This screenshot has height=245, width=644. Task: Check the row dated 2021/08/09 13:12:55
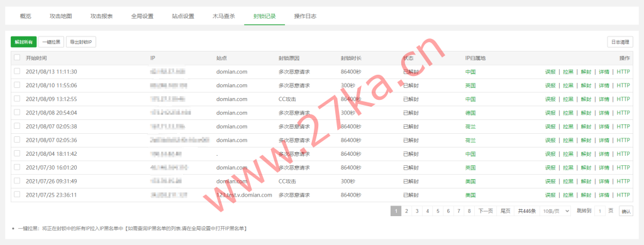coord(17,99)
